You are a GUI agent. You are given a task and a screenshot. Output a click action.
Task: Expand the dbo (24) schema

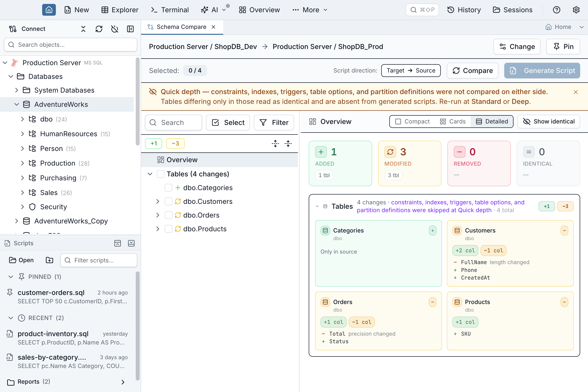pos(23,119)
